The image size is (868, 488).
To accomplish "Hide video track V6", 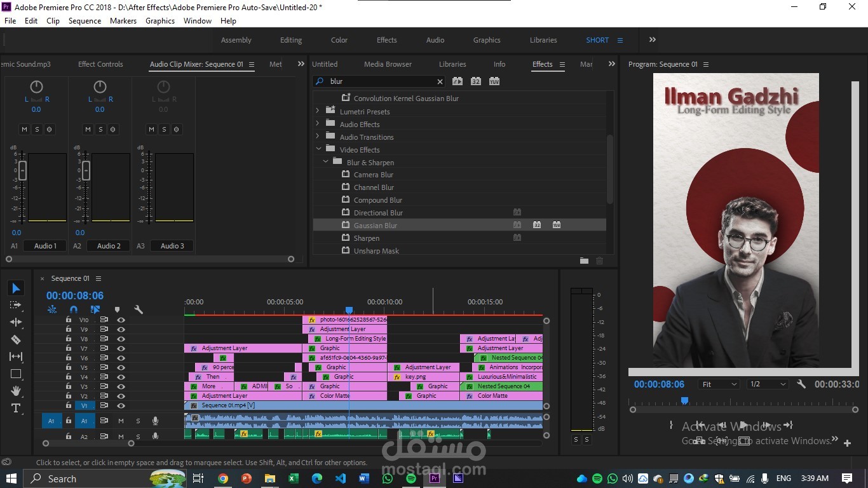I will pos(121,358).
